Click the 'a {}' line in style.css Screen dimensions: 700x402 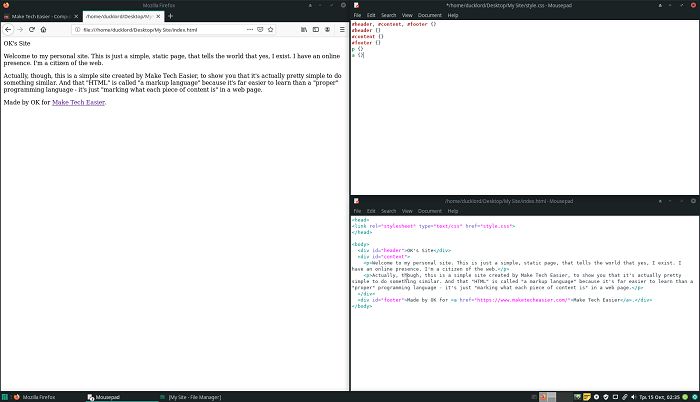pyautogui.click(x=358, y=55)
